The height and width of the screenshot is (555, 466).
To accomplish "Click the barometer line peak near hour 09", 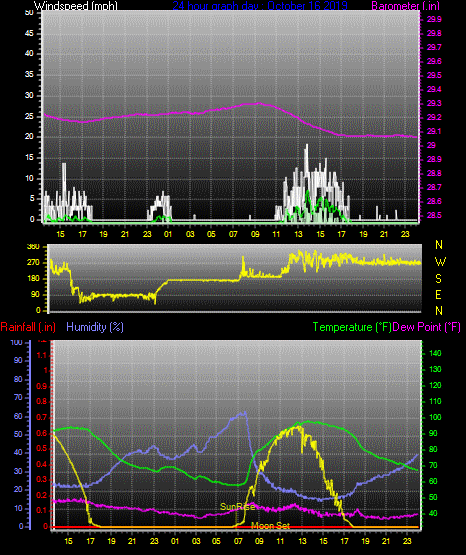I will pos(258,103).
